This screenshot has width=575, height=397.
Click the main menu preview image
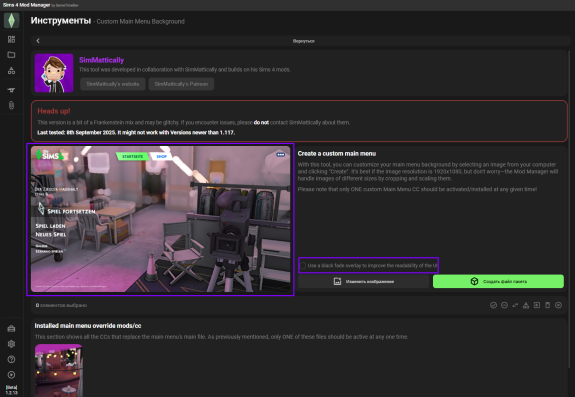tap(160, 219)
